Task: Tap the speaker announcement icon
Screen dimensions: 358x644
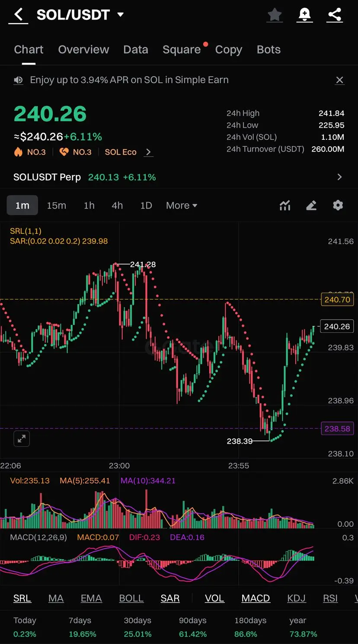Action: 18,80
